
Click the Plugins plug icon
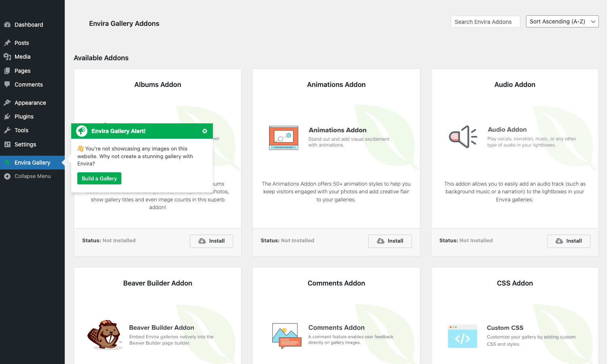[7, 116]
